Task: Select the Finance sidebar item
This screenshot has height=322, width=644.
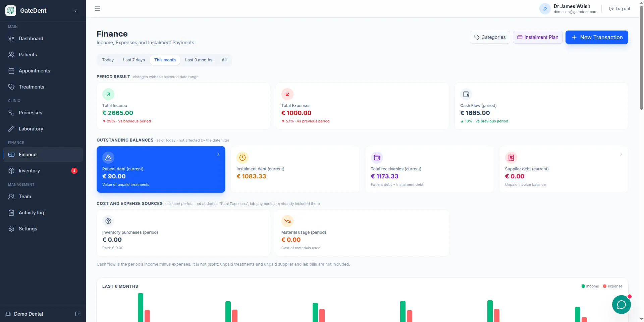Action: 43,155
